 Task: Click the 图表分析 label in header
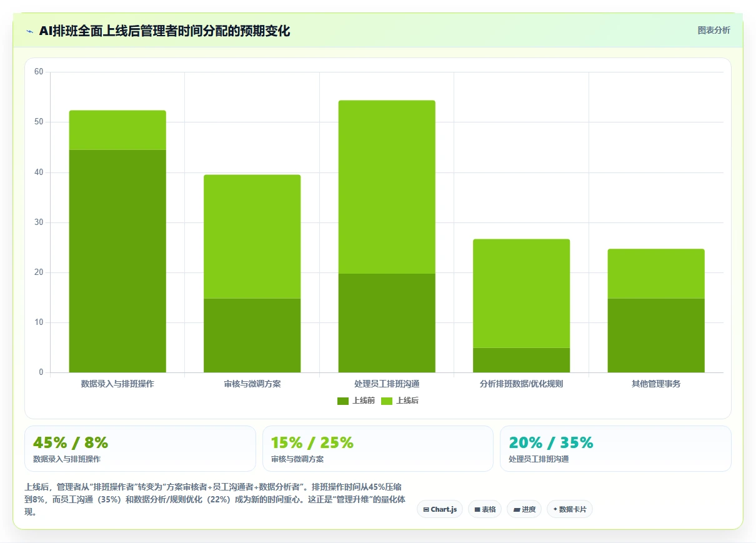click(714, 30)
